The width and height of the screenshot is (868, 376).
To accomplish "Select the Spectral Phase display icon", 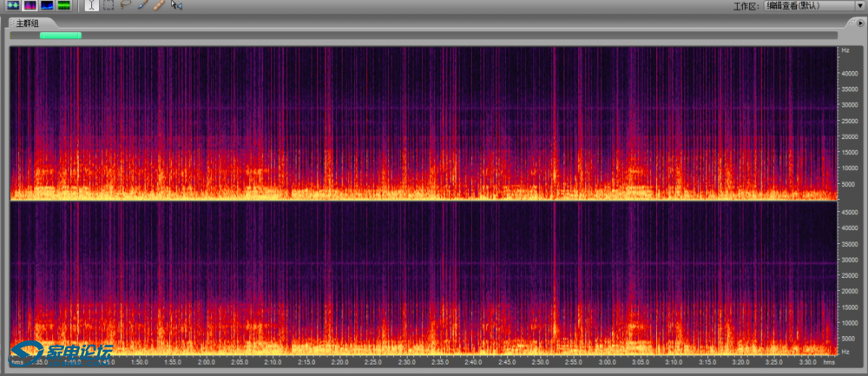I will [x=65, y=5].
